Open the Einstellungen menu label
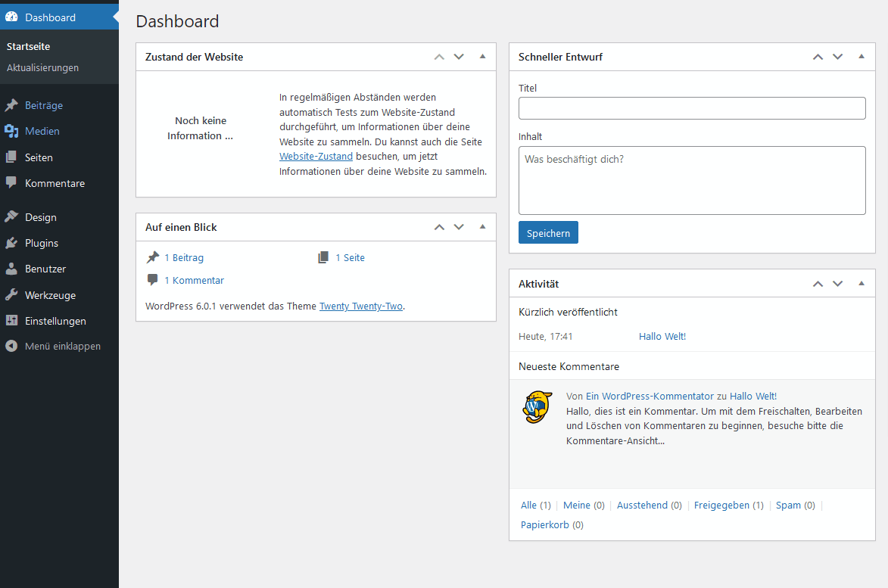888x588 pixels. pos(55,321)
